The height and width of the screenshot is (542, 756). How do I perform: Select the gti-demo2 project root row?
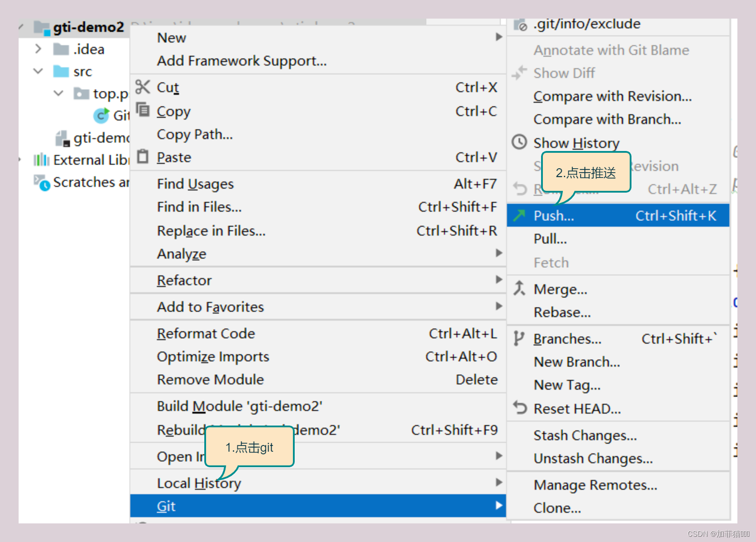74,27
